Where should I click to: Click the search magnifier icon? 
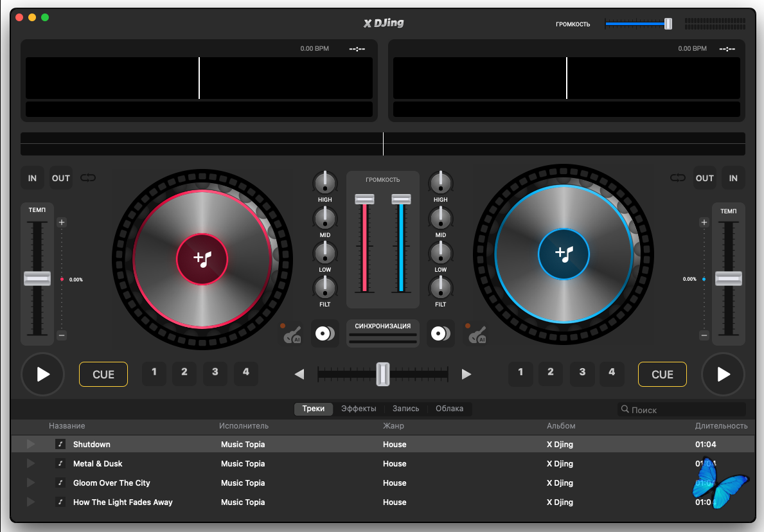coord(625,409)
